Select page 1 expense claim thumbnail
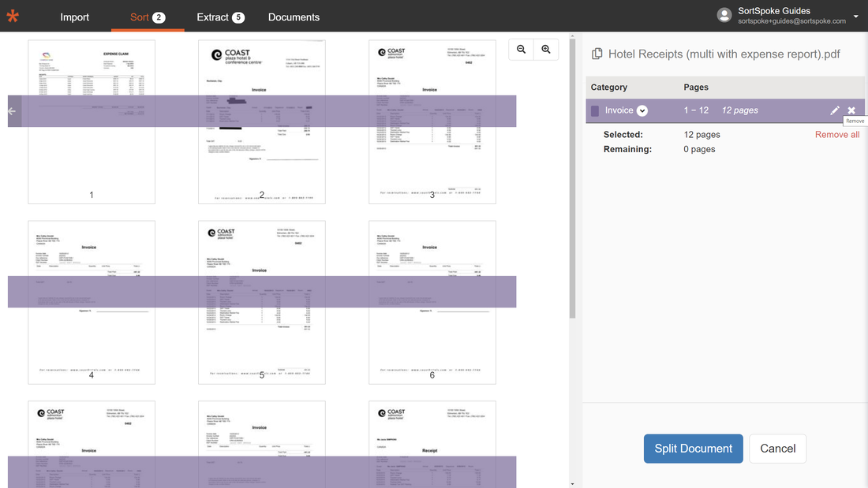Viewport: 868px width, 488px height. pyautogui.click(x=92, y=121)
